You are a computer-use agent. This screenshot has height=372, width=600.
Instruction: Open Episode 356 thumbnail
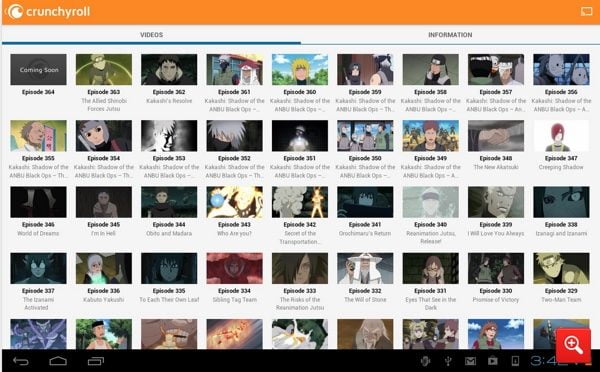561,69
